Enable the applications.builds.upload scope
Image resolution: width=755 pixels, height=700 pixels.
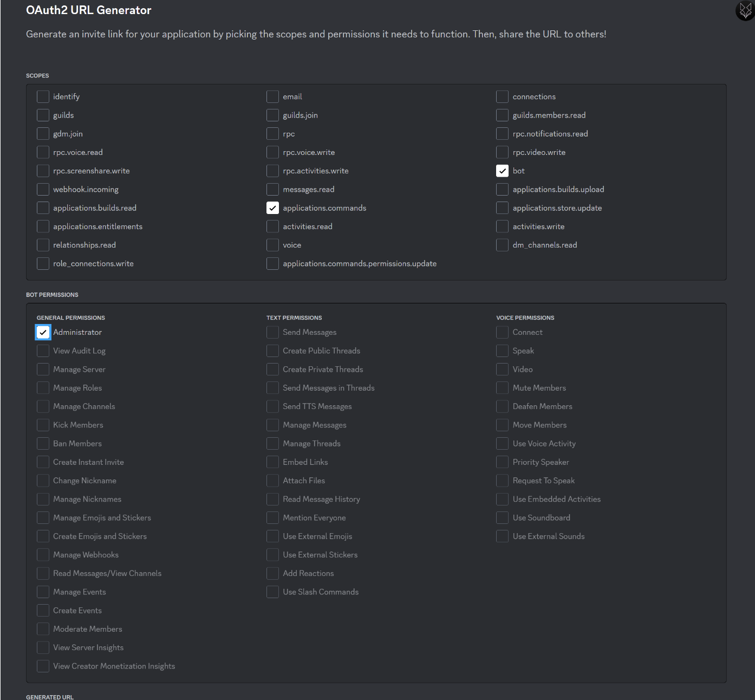502,190
